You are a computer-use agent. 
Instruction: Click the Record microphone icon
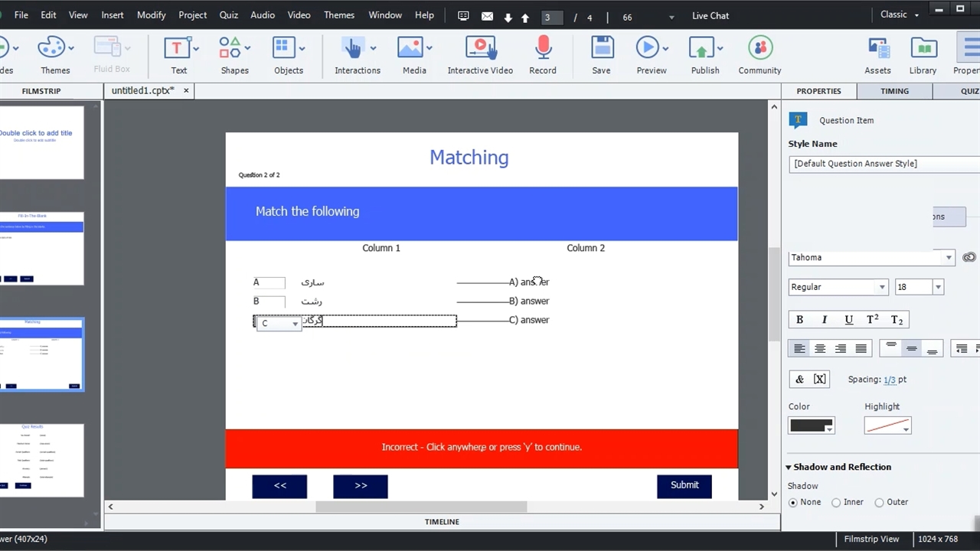(543, 49)
